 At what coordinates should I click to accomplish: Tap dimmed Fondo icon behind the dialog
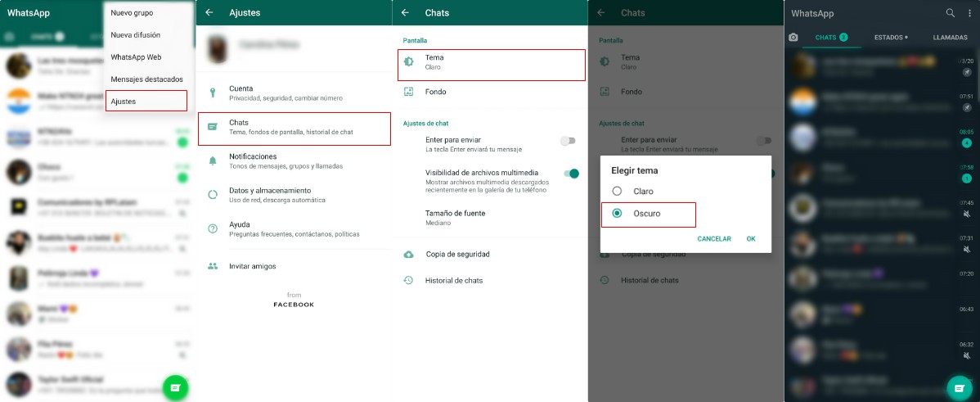(x=605, y=91)
